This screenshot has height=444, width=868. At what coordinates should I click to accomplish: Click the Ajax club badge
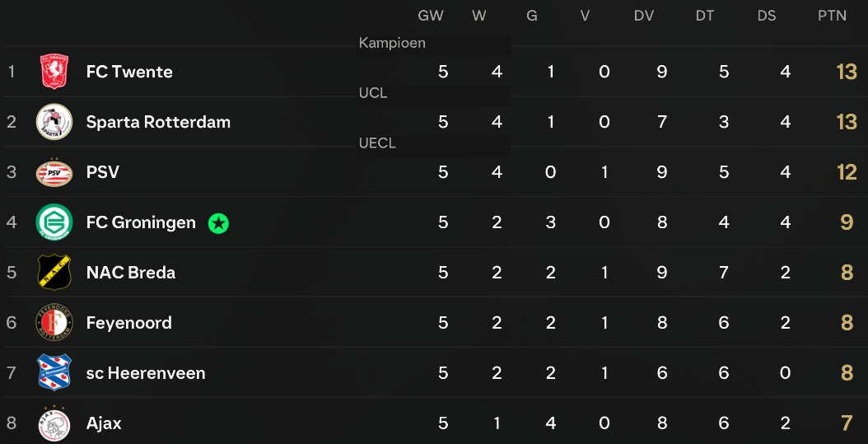[54, 423]
